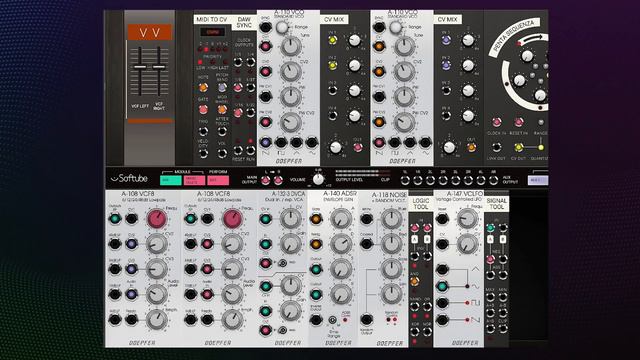Click the VCF LEFT fader handle
The image size is (640, 360).
click(x=140, y=67)
